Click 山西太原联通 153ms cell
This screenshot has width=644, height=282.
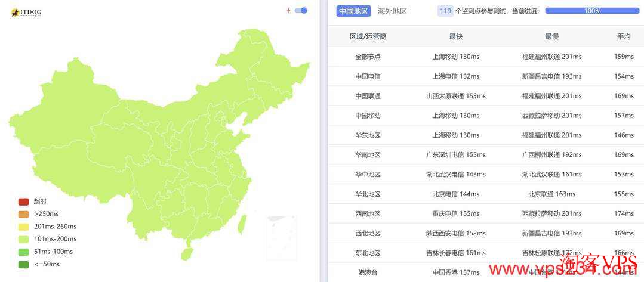tap(456, 96)
